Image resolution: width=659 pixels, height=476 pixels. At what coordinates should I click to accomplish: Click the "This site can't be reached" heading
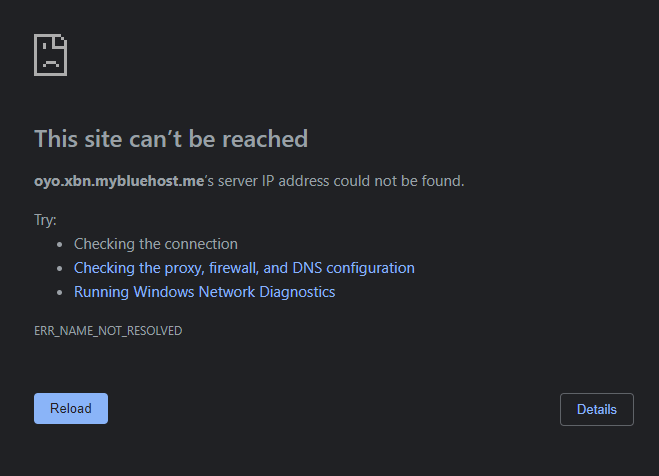pyautogui.click(x=171, y=139)
